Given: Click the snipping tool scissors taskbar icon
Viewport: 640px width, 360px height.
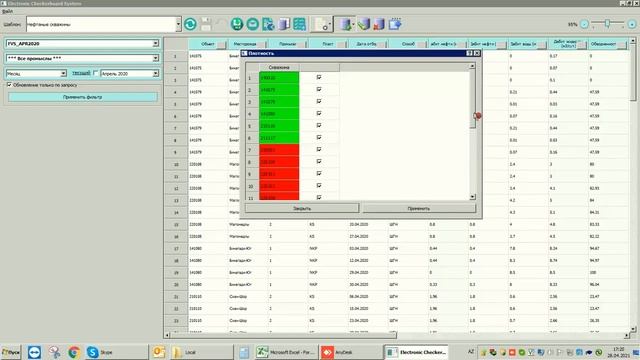Looking at the screenshot, I should [54, 352].
